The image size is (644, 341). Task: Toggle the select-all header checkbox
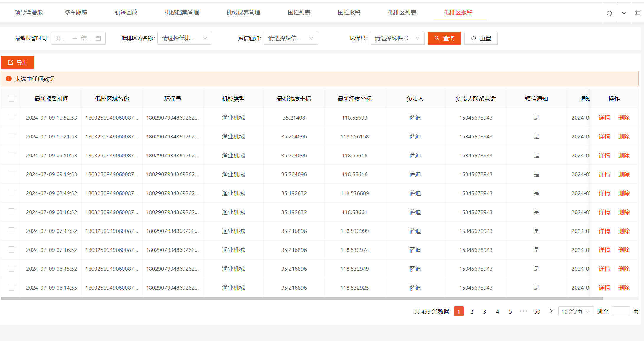point(11,98)
